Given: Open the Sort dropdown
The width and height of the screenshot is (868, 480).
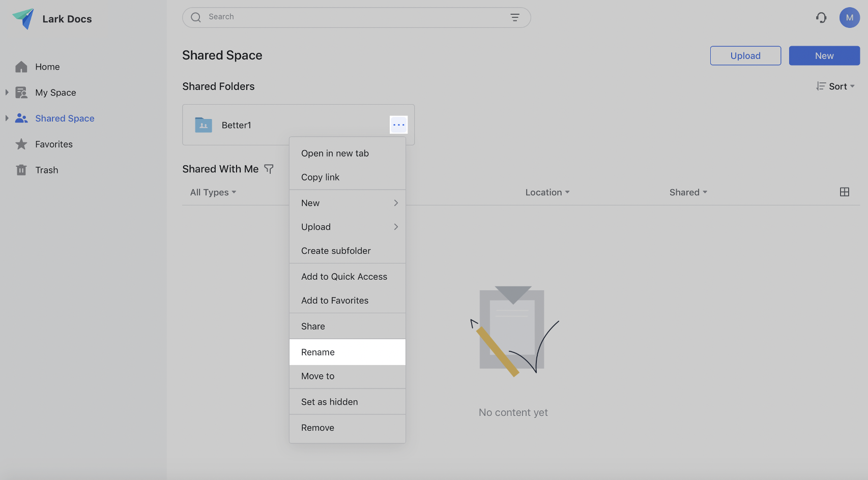Looking at the screenshot, I should coord(835,86).
